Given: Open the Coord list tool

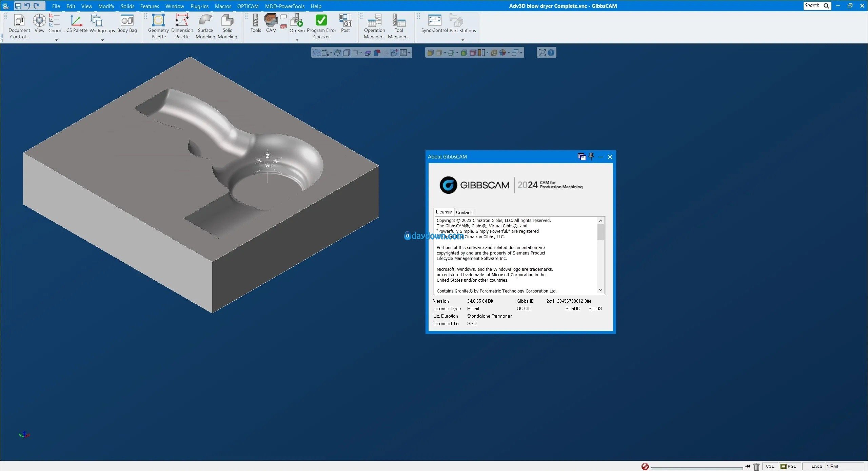Looking at the screenshot, I should [x=56, y=24].
